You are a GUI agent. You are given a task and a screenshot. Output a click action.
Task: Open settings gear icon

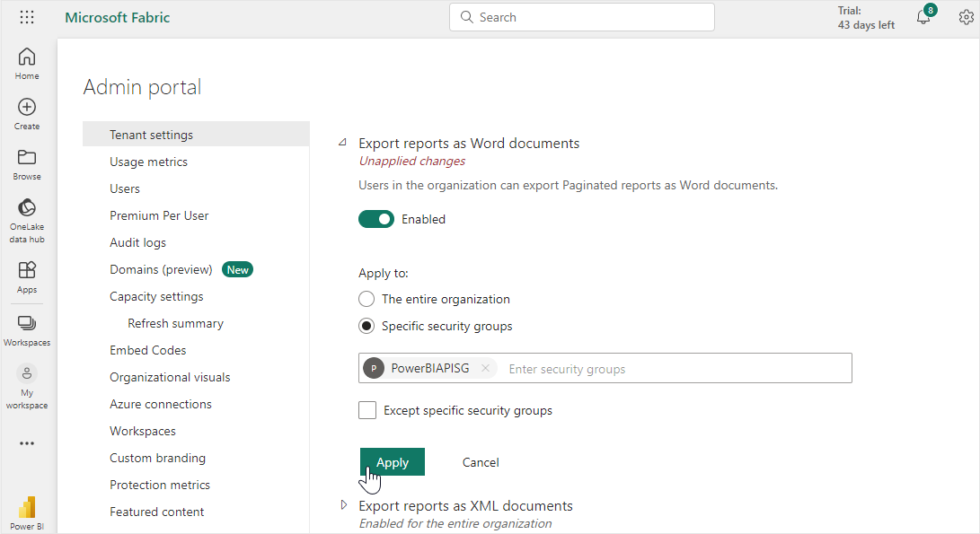click(x=966, y=18)
